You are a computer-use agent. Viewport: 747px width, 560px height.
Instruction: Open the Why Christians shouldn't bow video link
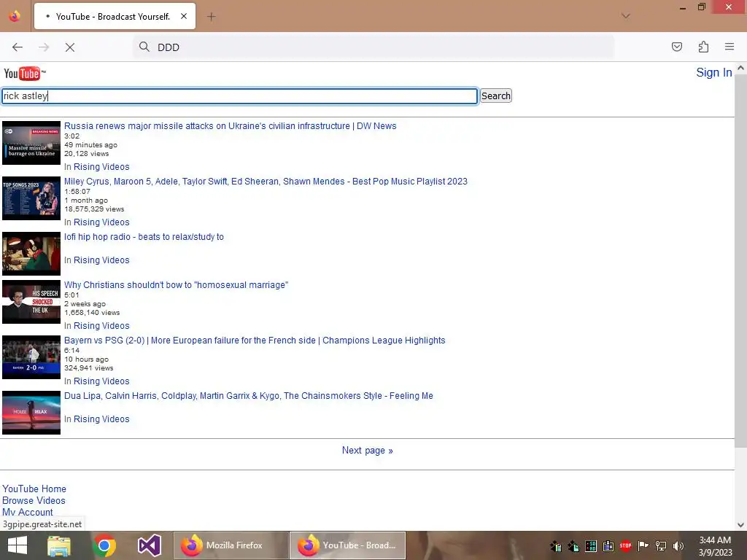(x=177, y=285)
